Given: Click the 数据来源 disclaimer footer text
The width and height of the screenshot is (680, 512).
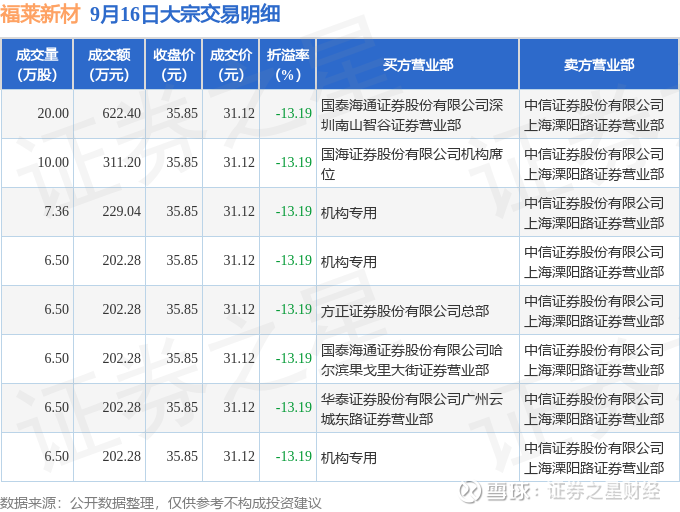Looking at the screenshot, I should click(161, 503).
